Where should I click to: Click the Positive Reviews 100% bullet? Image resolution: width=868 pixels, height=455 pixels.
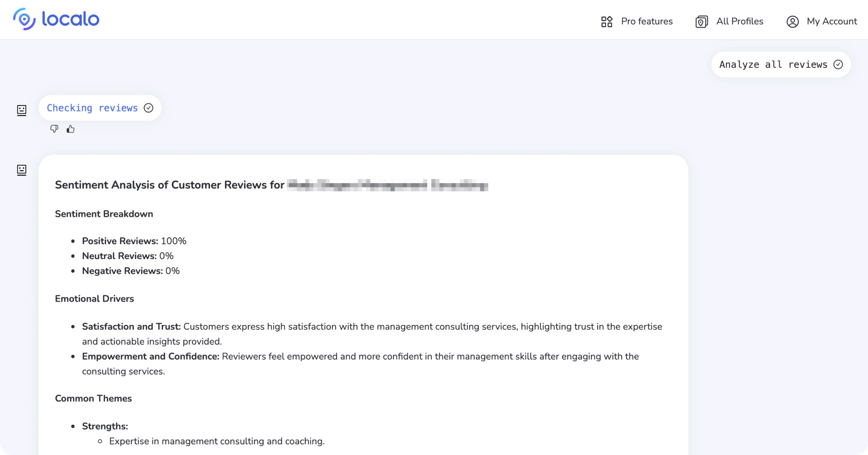click(134, 241)
